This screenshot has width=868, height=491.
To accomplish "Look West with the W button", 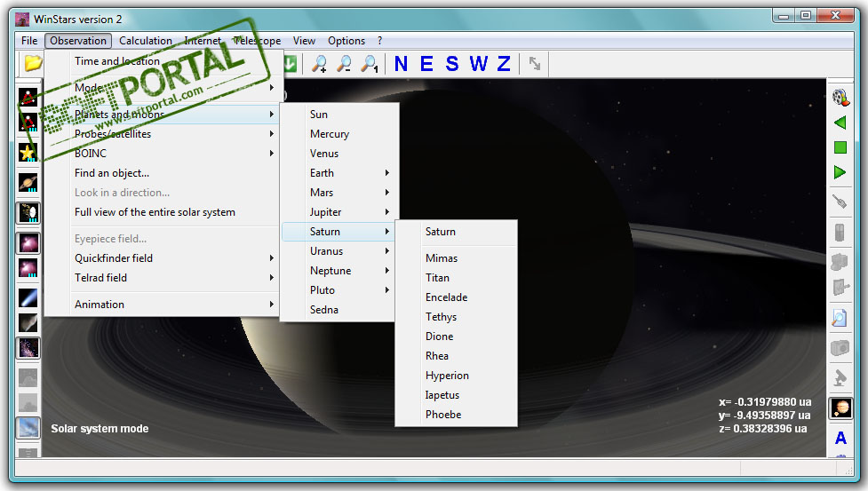I will click(x=478, y=64).
